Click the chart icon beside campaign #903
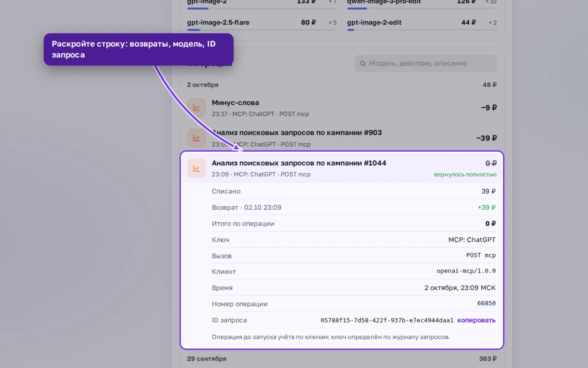This screenshot has height=368, width=588. pyautogui.click(x=196, y=138)
